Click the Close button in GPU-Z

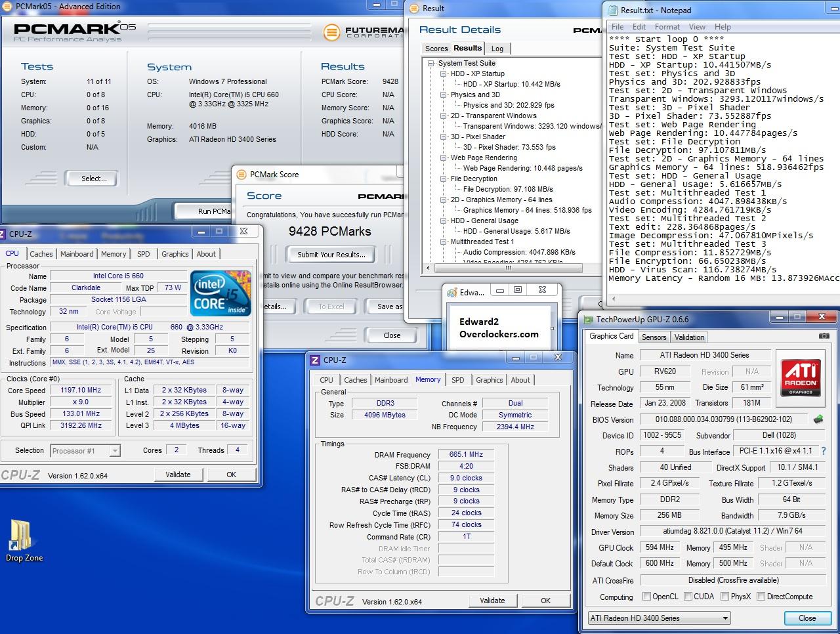coord(807,618)
